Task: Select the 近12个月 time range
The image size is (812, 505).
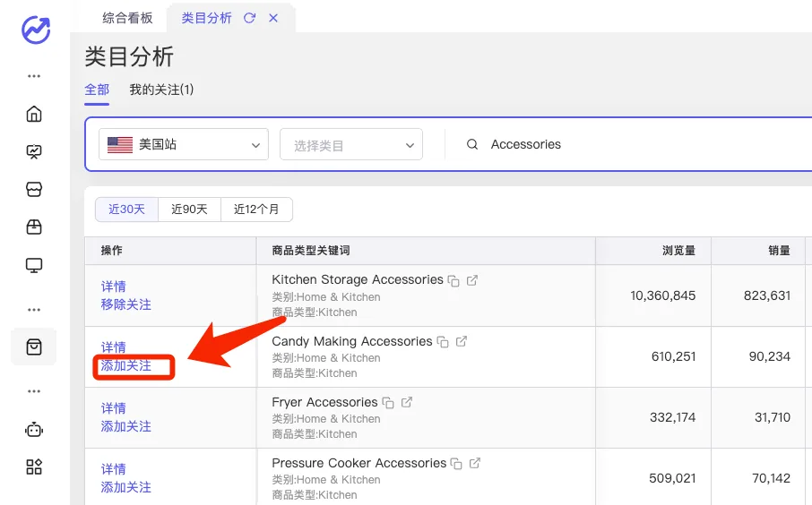Action: tap(256, 209)
